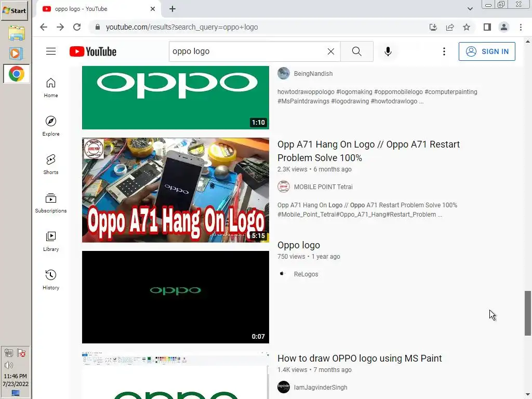The height and width of the screenshot is (399, 532).
Task: Visit the BeingNandish channel
Action: tap(313, 74)
